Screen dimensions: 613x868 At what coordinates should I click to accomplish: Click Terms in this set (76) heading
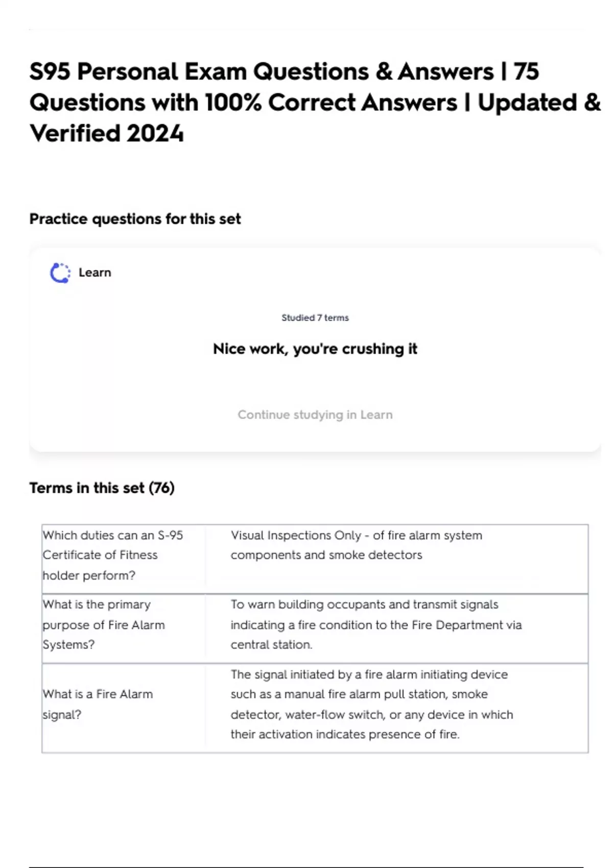tap(102, 488)
